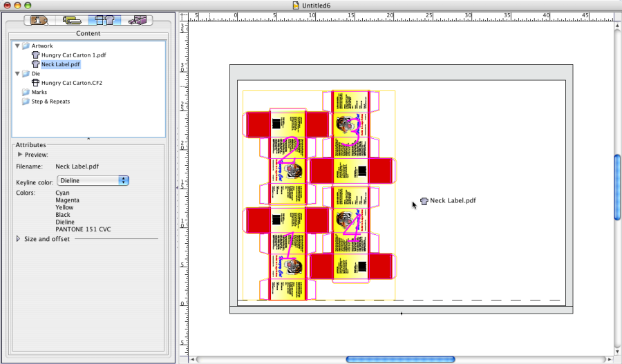
Task: Click the Yellow color entry
Action: (x=64, y=207)
